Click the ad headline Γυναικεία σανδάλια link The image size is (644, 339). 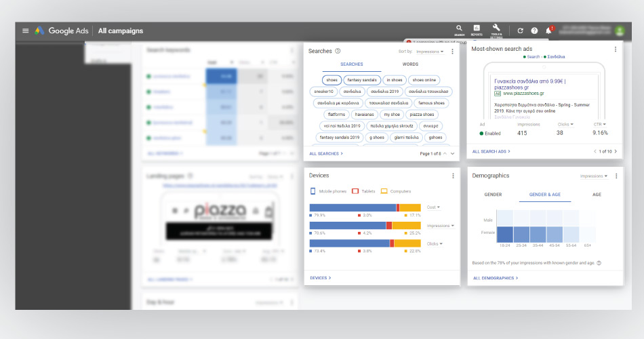point(530,84)
